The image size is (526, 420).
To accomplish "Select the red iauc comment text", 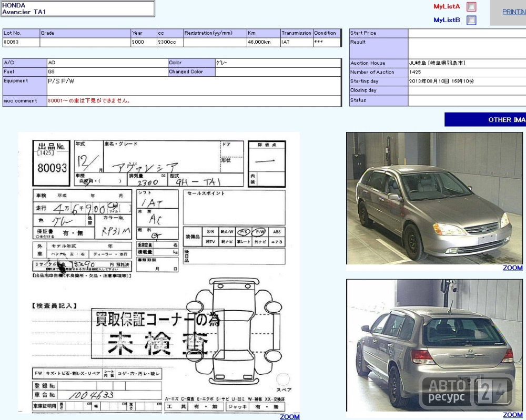I will [x=88, y=100].
